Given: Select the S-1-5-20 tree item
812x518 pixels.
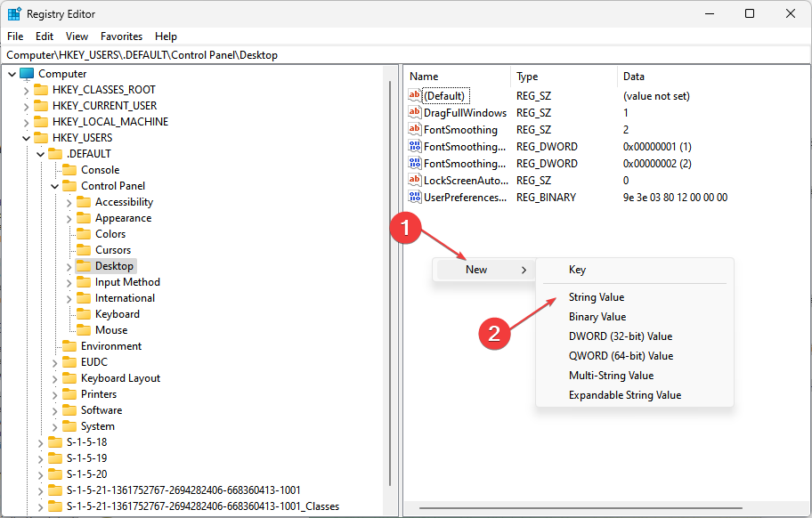Looking at the screenshot, I should click(86, 475).
